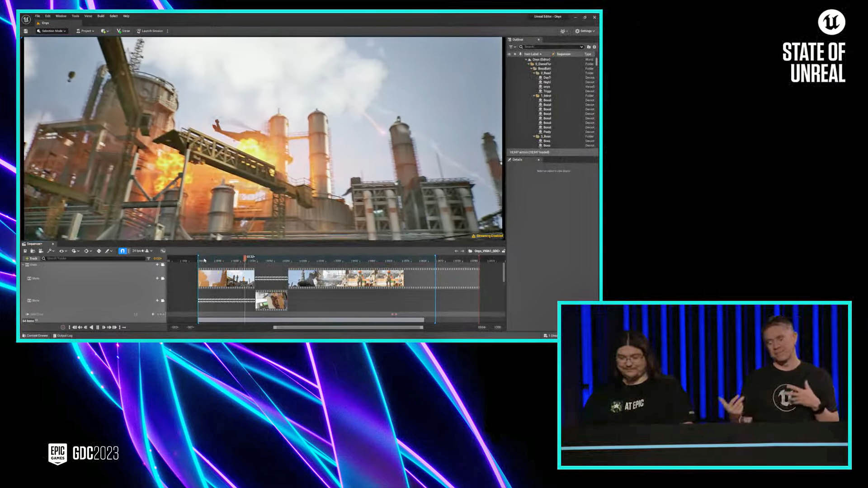The image size is (868, 488).
Task: Focus the Search Tracks field
Action: (93, 259)
